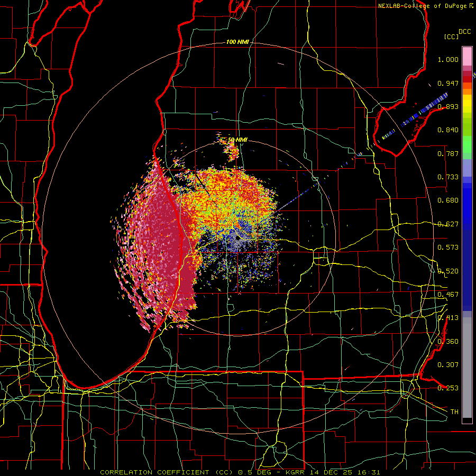
Task: Click the CORRELATION COEFFICIENT product title
Action: pyautogui.click(x=167, y=472)
